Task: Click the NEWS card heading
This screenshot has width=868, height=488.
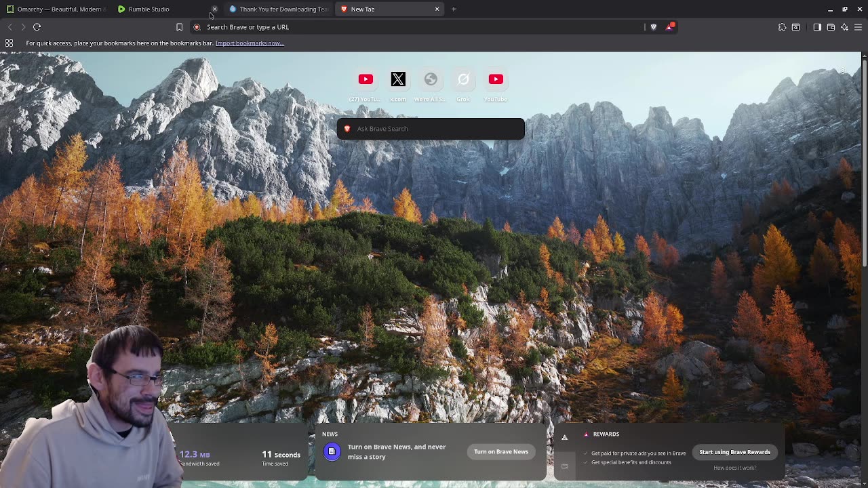Action: [x=330, y=434]
